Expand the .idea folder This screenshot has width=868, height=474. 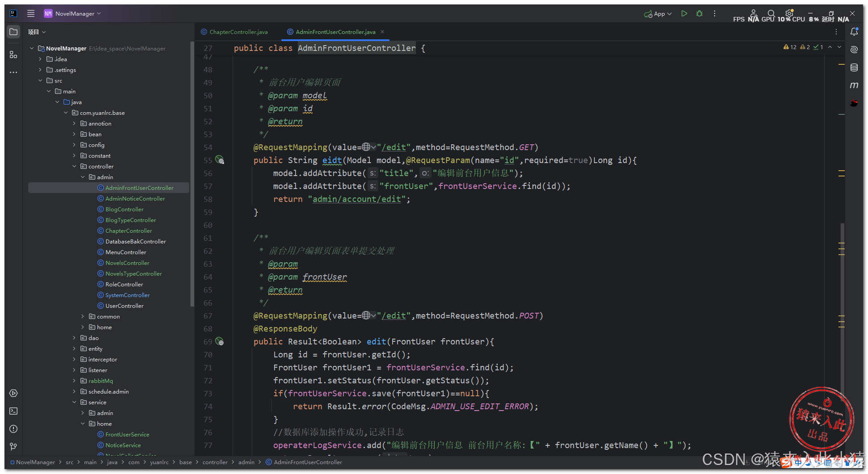tap(40, 59)
